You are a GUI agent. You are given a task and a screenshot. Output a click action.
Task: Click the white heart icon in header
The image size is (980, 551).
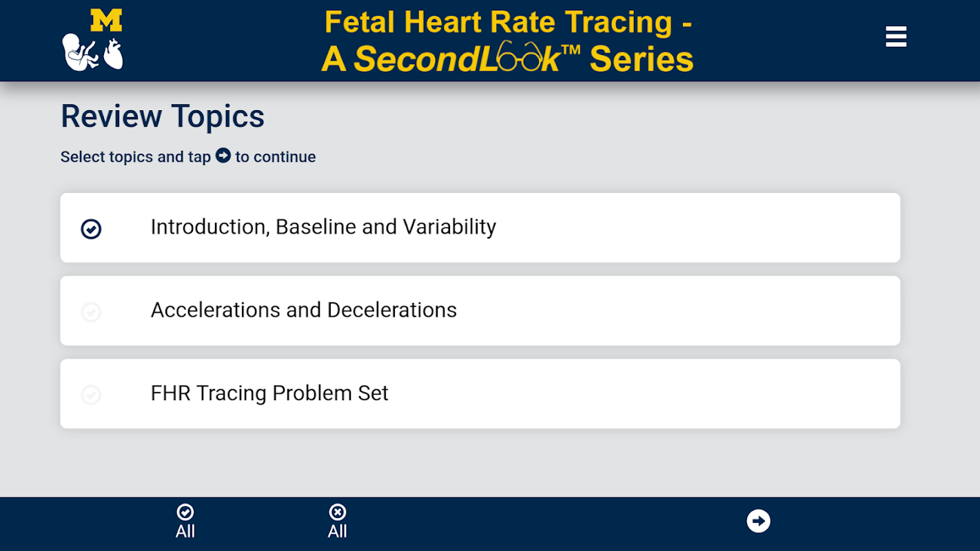pos(113,54)
